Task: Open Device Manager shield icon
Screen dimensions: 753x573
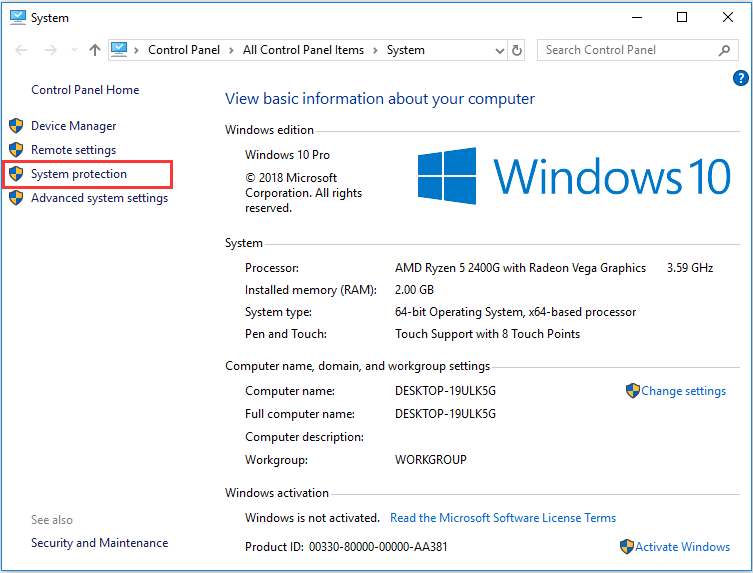Action: [16, 126]
